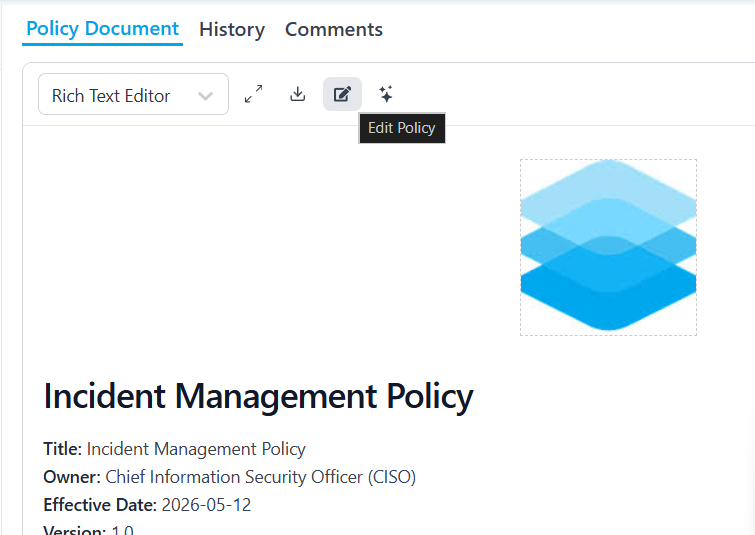Click the Edit Policy pencil icon

tap(342, 94)
